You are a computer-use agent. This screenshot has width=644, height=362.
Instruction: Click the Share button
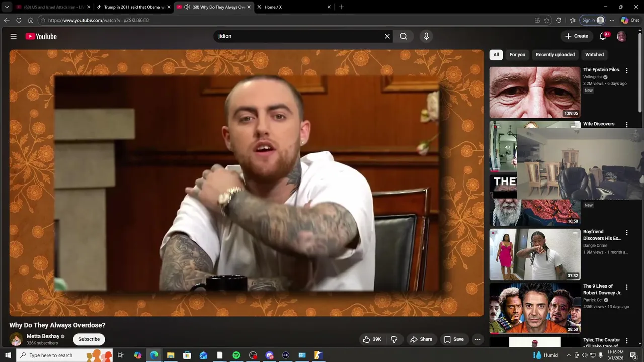tap(421, 339)
